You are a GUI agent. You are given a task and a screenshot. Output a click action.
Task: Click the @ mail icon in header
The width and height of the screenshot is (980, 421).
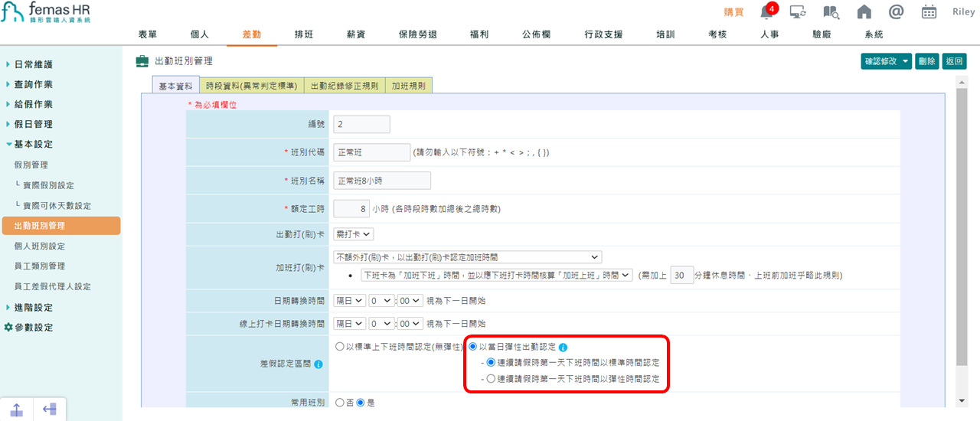coord(897,12)
